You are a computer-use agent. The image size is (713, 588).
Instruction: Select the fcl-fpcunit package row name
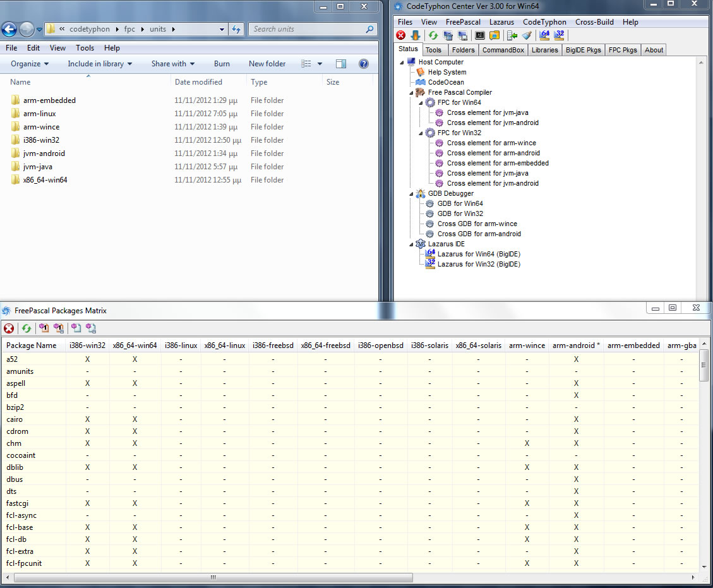[24, 563]
